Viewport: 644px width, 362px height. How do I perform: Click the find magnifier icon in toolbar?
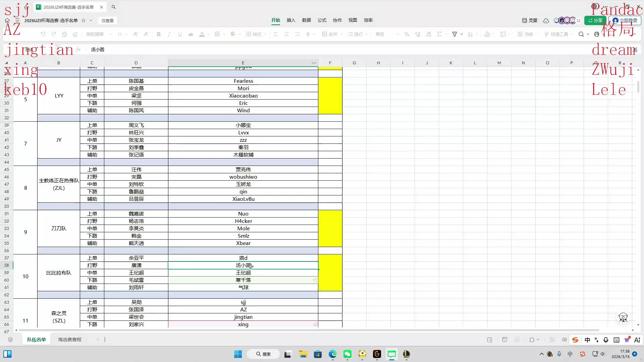point(581,34)
